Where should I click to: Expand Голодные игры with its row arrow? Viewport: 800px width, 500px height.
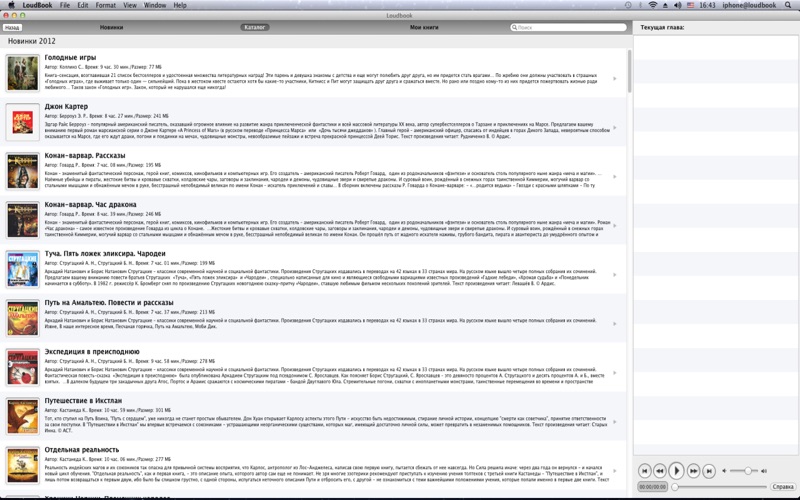[x=615, y=79]
